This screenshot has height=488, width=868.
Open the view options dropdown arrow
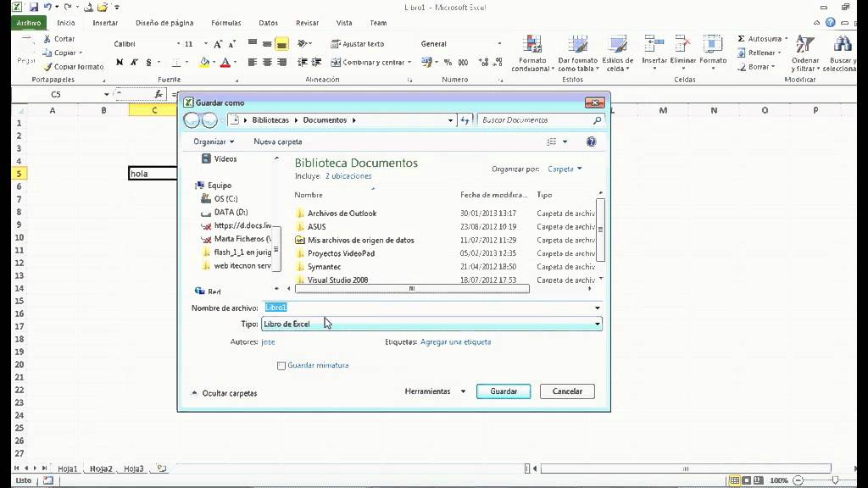point(565,141)
